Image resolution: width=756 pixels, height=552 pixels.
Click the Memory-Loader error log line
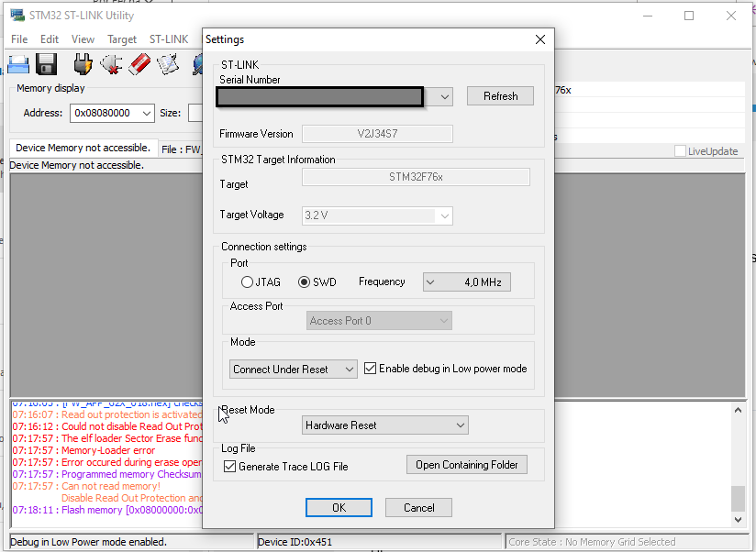pyautogui.click(x=83, y=450)
